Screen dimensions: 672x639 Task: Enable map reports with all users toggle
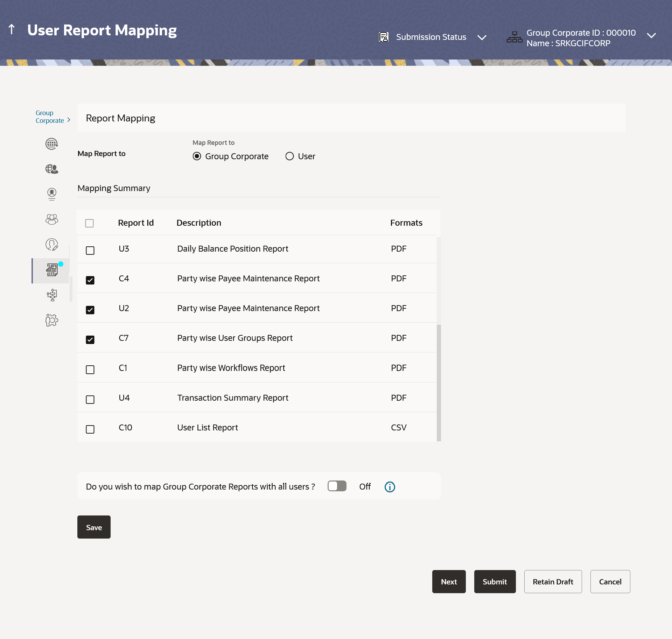point(337,486)
